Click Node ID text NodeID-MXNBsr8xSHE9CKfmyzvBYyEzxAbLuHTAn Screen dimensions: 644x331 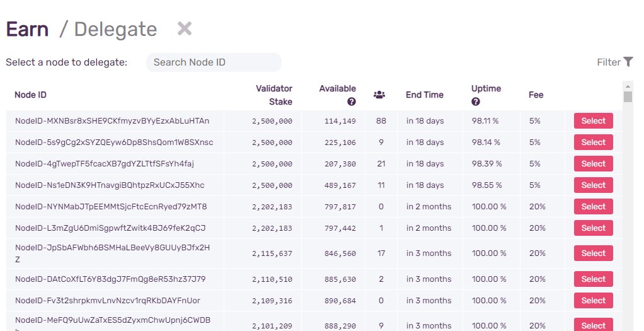(112, 121)
